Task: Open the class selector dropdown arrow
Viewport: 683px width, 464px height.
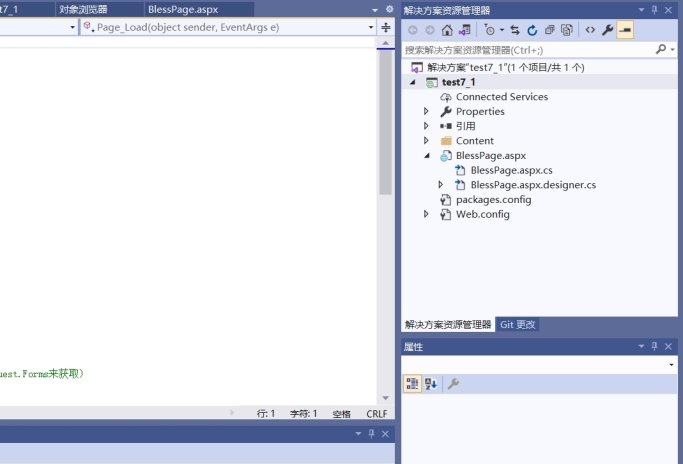Action: pos(72,27)
